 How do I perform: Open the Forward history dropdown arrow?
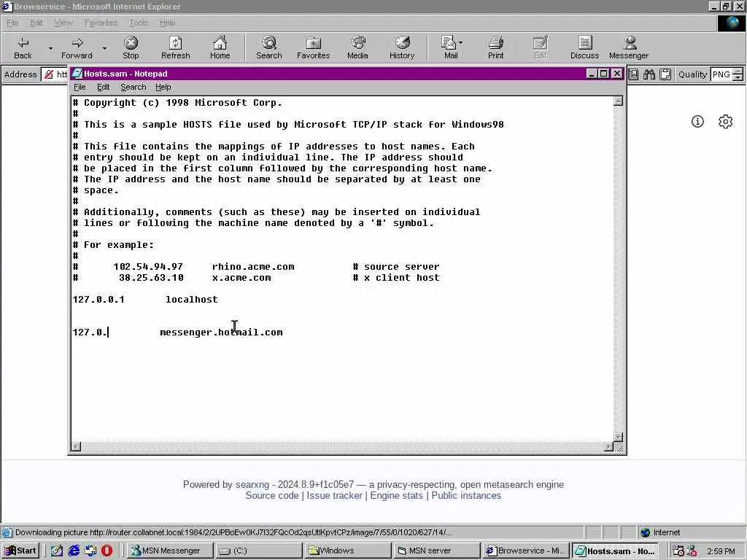click(104, 48)
